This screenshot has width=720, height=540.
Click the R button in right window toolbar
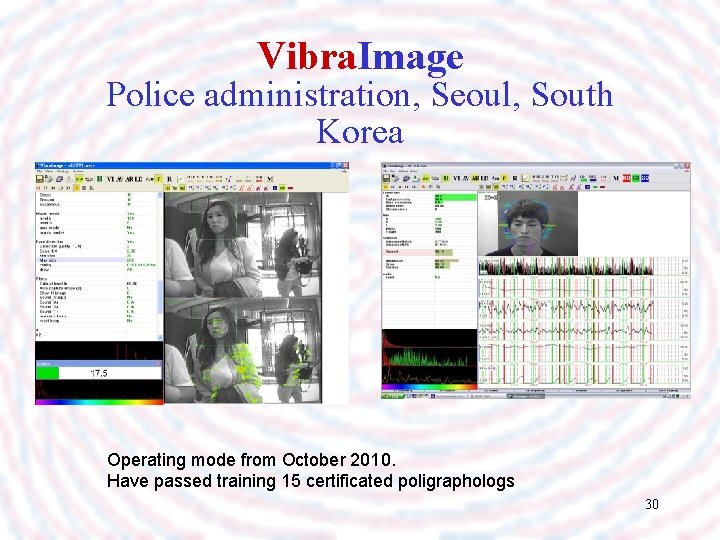pyautogui.click(x=515, y=178)
